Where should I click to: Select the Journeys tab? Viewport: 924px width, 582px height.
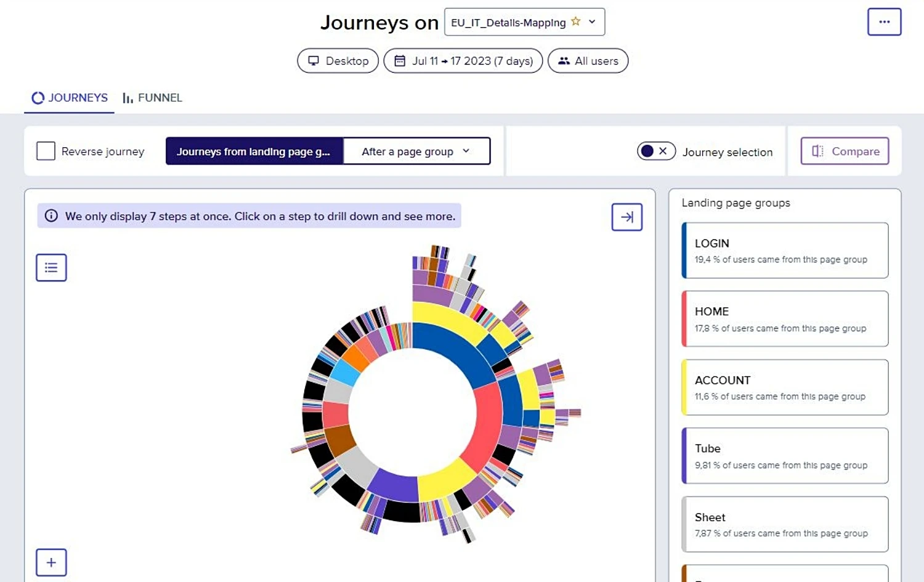70,97
